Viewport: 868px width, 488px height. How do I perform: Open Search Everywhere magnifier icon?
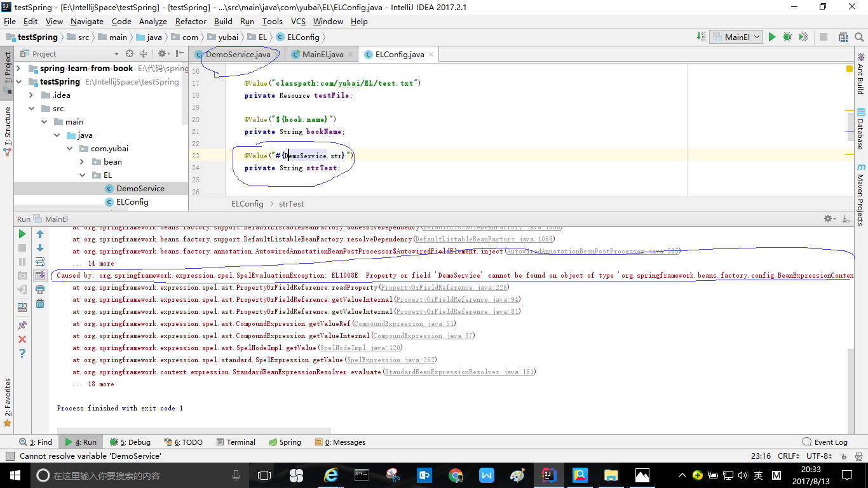858,37
